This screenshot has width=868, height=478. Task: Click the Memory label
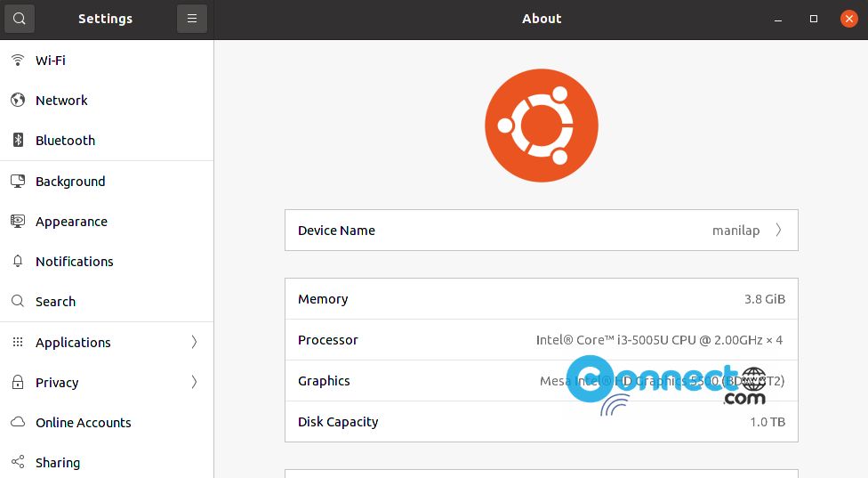[x=323, y=299]
